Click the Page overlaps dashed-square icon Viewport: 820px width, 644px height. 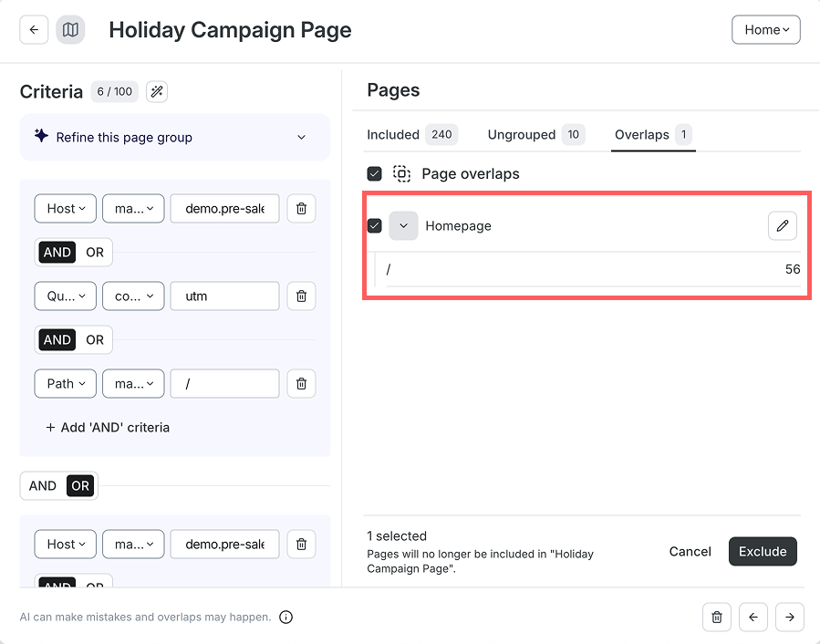point(401,173)
